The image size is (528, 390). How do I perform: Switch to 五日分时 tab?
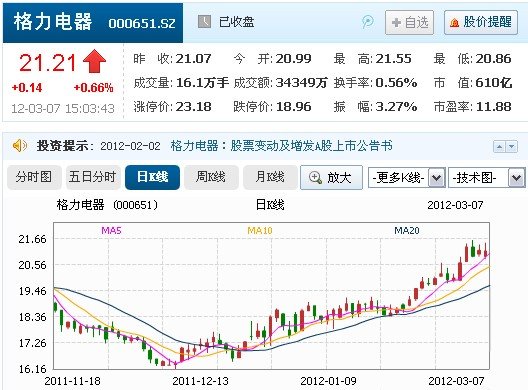point(93,177)
